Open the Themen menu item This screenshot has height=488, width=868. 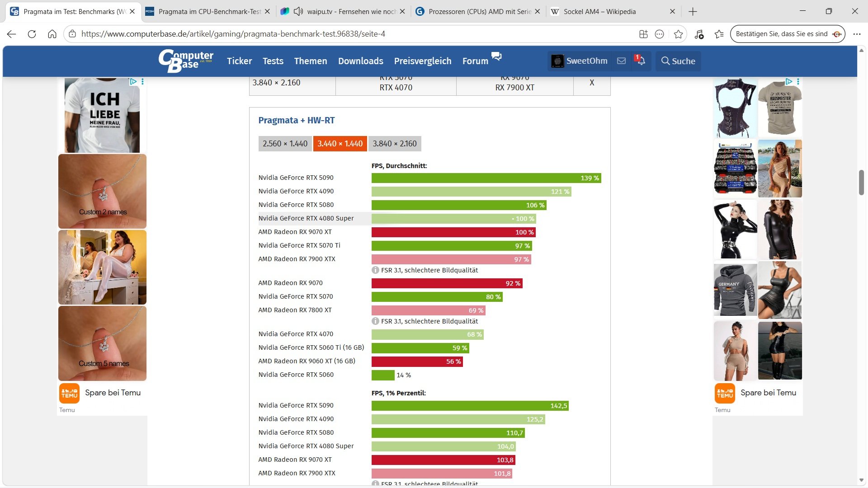click(x=311, y=61)
